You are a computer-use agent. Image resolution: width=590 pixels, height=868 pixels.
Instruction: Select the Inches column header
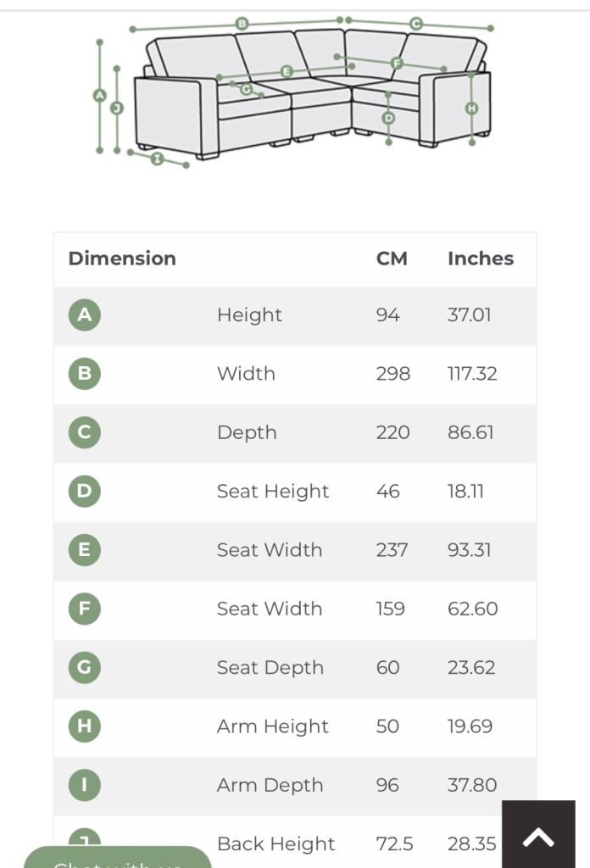tap(481, 259)
